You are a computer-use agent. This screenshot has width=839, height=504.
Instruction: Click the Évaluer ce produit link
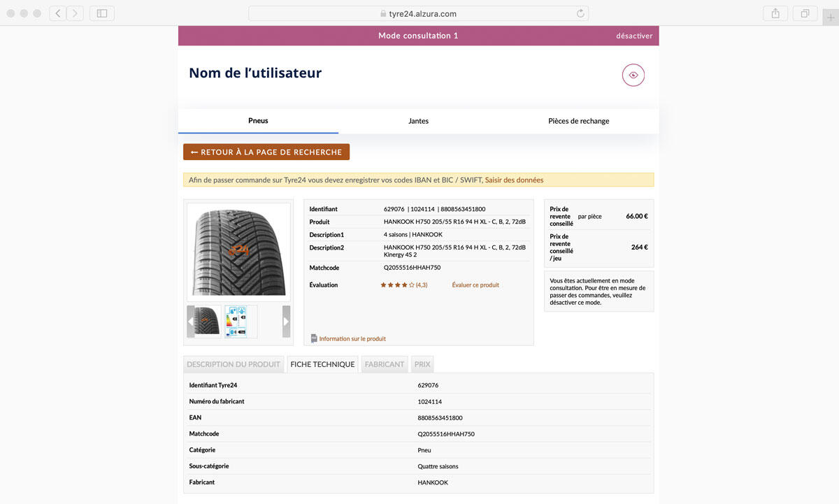(x=475, y=285)
